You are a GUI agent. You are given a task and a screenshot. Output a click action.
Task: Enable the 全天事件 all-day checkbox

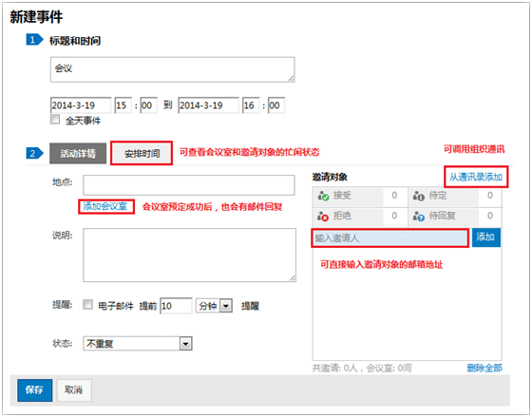coord(55,120)
